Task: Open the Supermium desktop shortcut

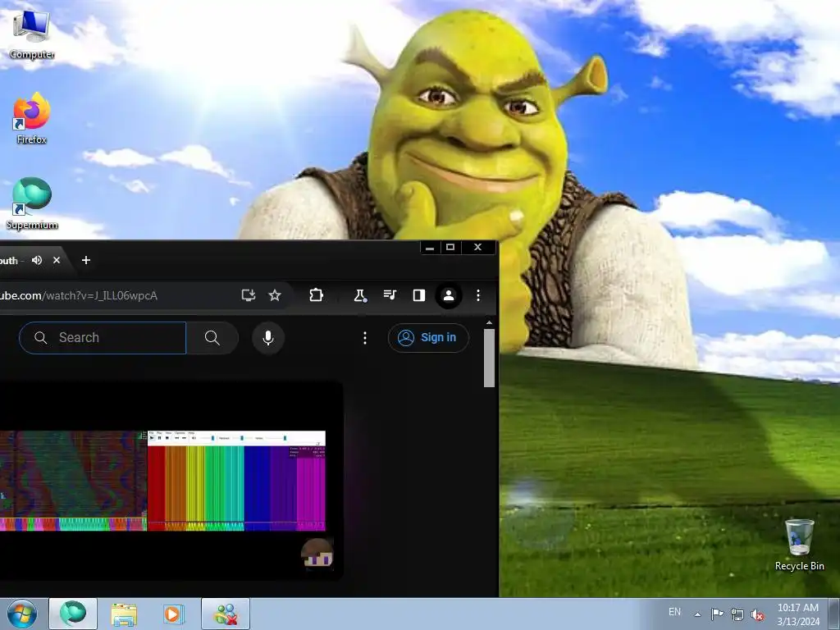Action: 32,203
